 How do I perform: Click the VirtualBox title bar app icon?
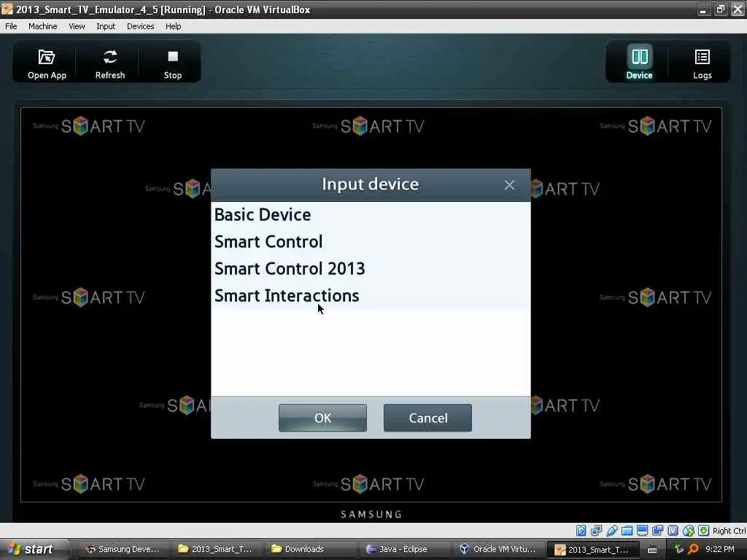pos(7,9)
